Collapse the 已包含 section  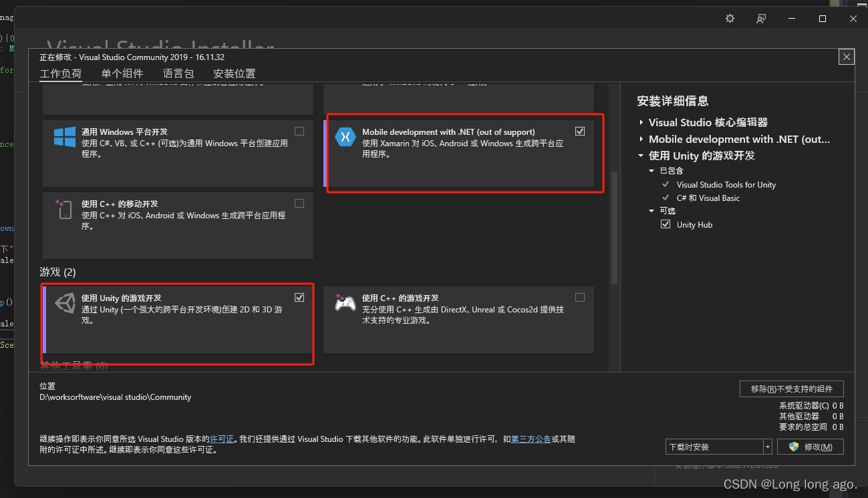click(x=652, y=171)
